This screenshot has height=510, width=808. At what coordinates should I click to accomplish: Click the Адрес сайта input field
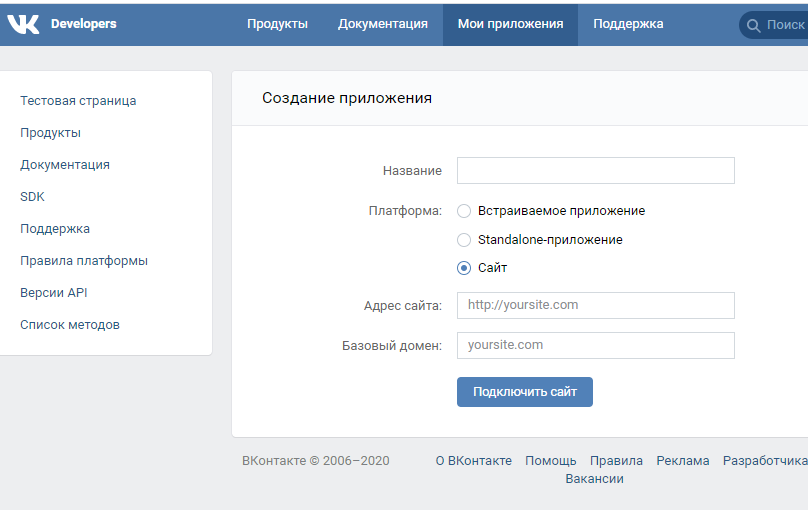(595, 305)
